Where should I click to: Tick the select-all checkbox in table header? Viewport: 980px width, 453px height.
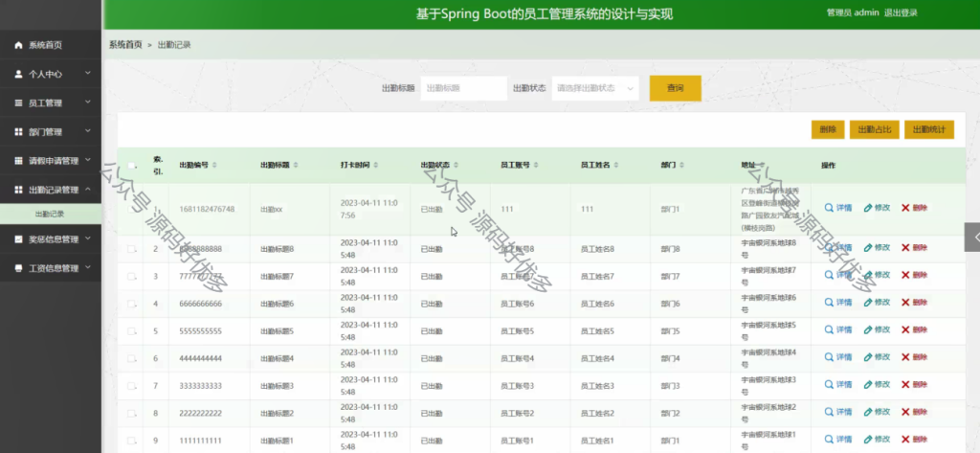click(x=131, y=166)
